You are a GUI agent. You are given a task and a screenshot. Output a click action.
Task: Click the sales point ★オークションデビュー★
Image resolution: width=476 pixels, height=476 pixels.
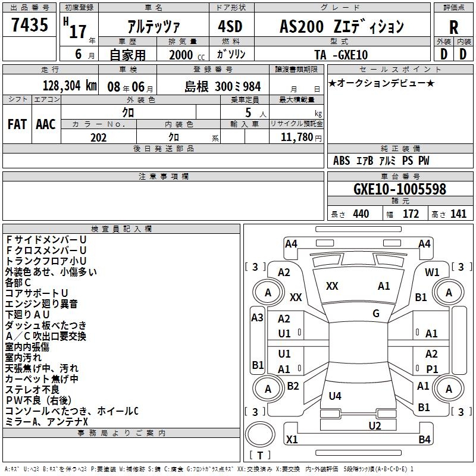[381, 83]
